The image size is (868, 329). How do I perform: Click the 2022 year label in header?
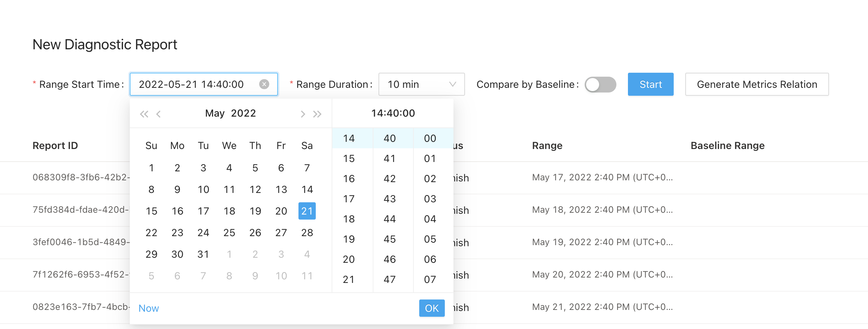(x=243, y=113)
